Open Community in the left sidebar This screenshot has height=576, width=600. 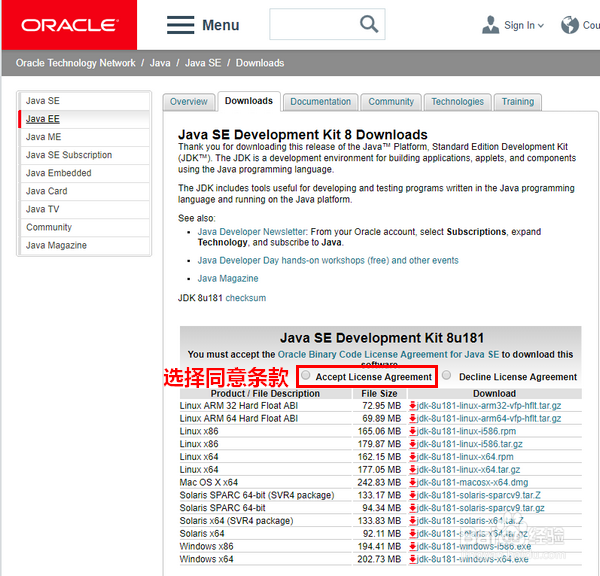click(85, 227)
